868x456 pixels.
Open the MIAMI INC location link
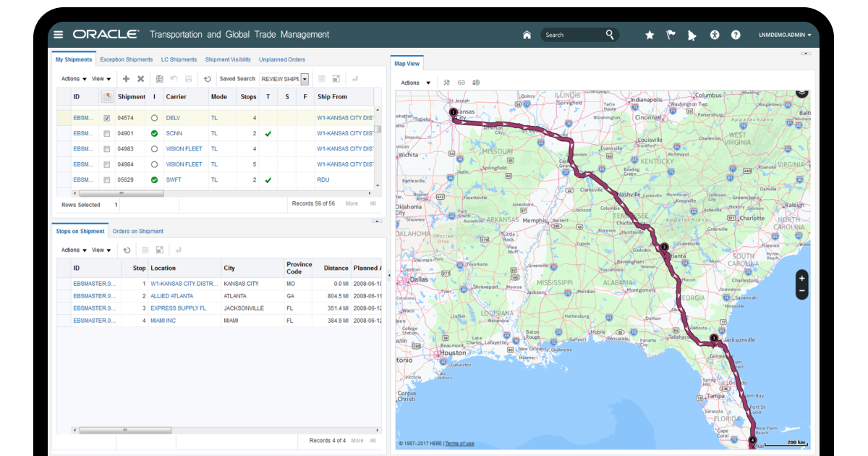163,321
